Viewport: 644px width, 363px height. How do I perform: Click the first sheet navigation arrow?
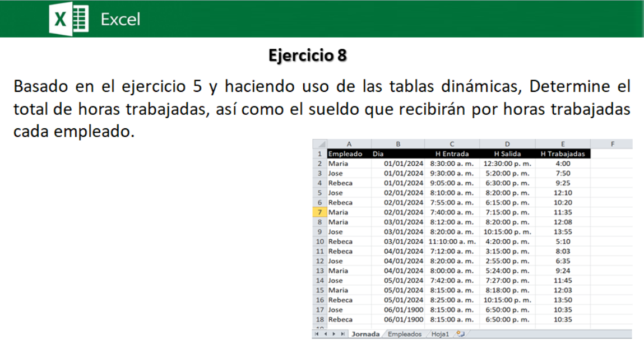tap(317, 334)
